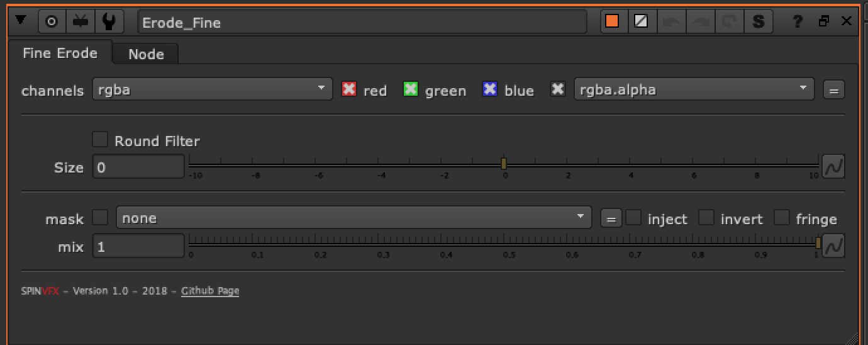Open the Github Page link
This screenshot has height=345, width=868.
coord(210,291)
